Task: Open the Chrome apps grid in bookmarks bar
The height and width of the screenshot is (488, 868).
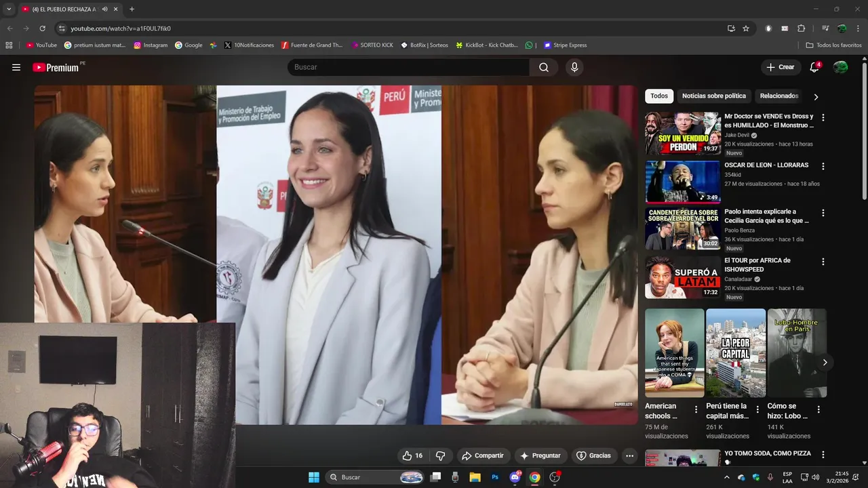Action: pos(9,45)
